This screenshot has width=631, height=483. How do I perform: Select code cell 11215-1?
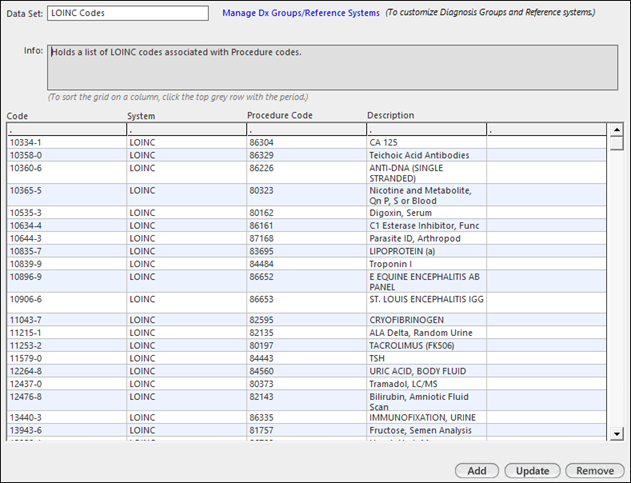(x=66, y=333)
